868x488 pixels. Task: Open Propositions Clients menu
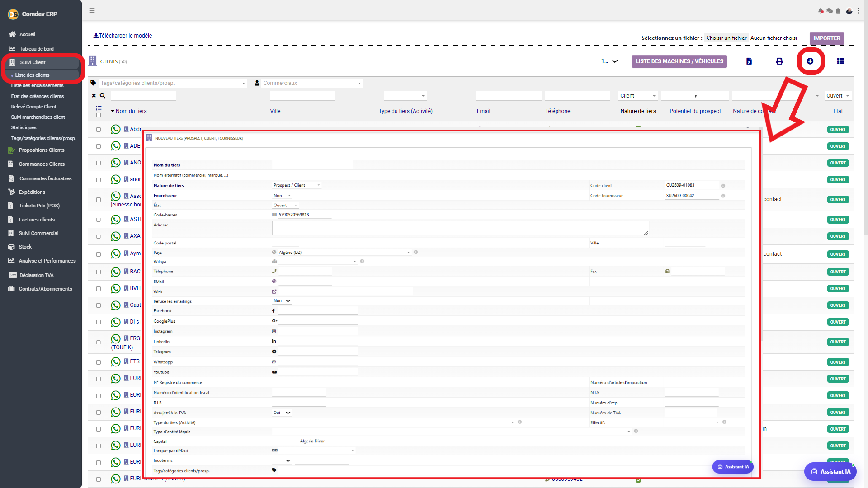coord(42,150)
